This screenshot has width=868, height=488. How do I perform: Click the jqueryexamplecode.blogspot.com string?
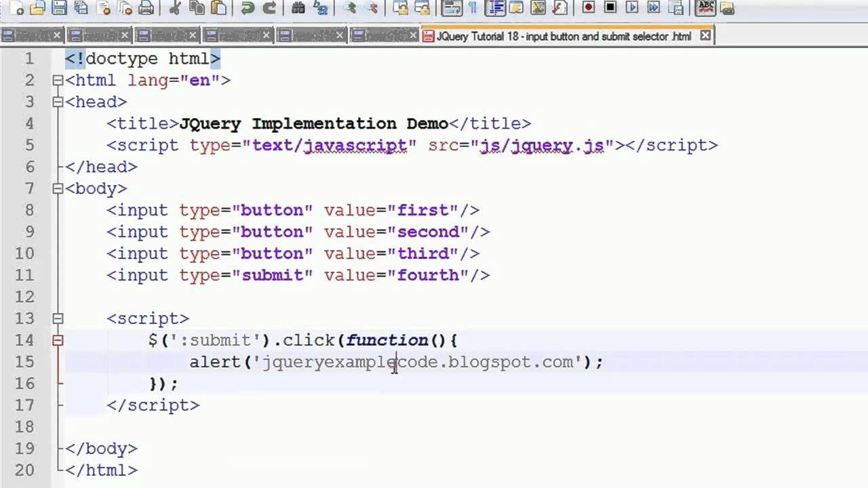(x=418, y=362)
